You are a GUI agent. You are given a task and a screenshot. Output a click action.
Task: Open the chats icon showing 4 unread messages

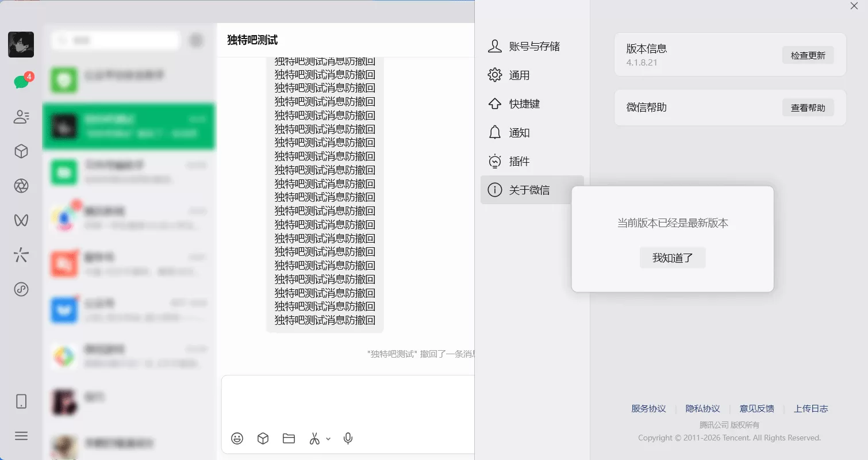tap(21, 81)
